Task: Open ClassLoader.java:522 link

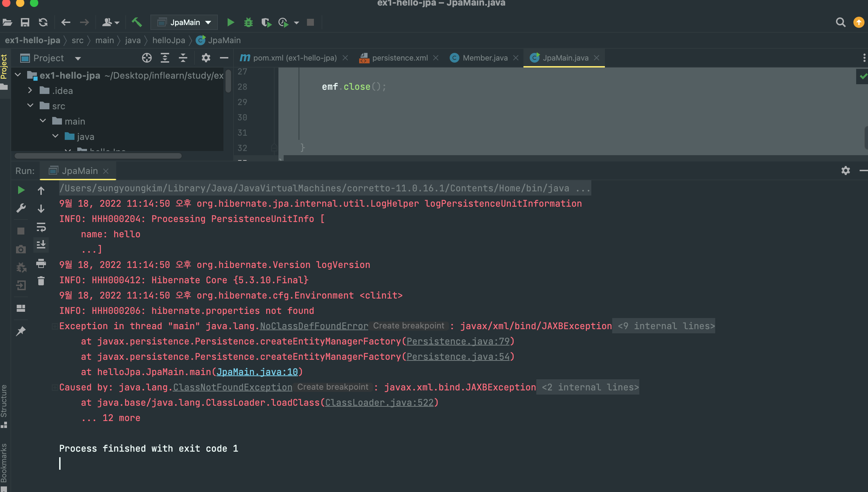Action: (379, 403)
